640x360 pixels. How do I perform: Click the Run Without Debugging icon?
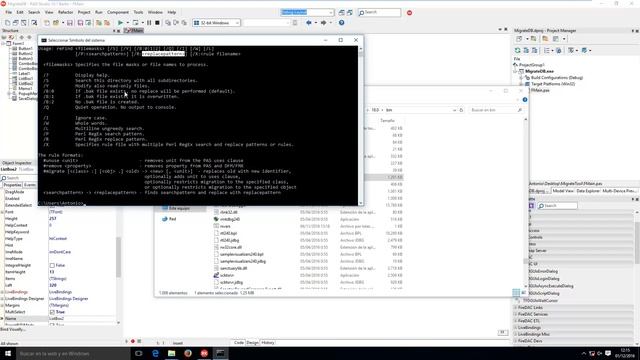(x=136, y=23)
